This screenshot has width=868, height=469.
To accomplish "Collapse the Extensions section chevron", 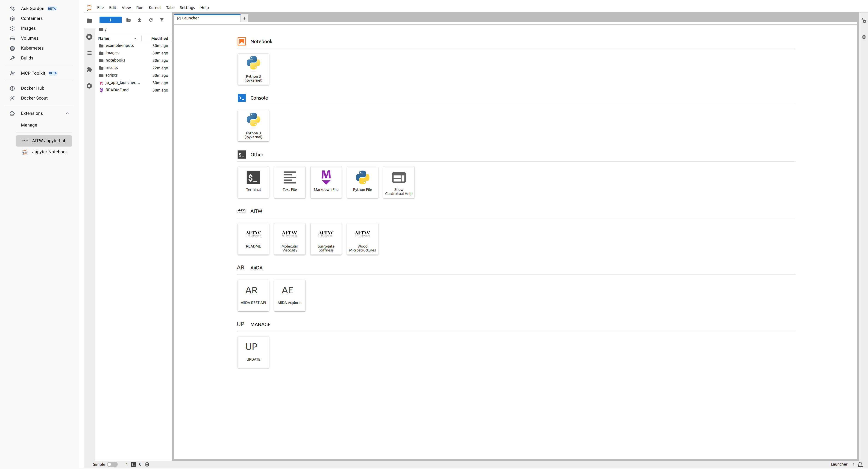I will point(67,113).
